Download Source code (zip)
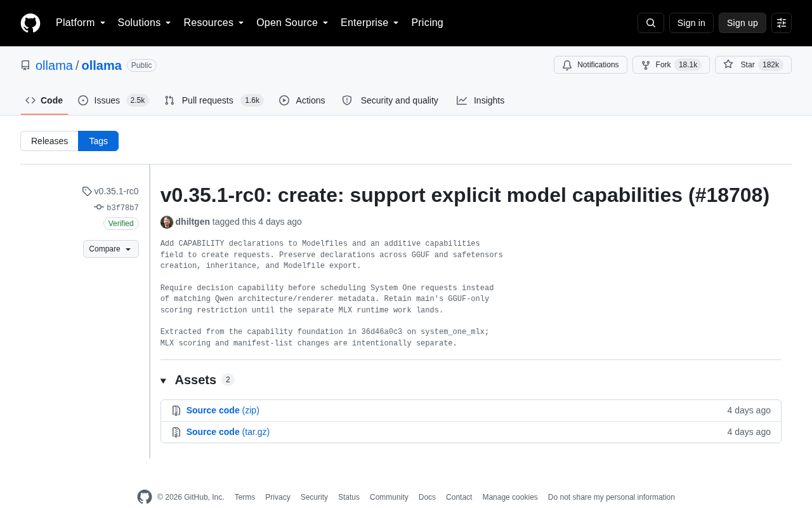The width and height of the screenshot is (812, 508). coord(223,410)
